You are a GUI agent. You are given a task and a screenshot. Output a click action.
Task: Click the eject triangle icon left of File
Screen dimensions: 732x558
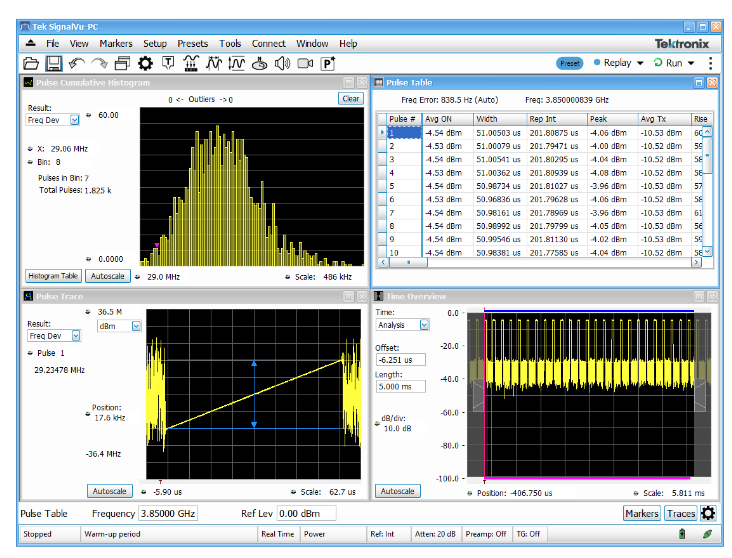pos(30,43)
